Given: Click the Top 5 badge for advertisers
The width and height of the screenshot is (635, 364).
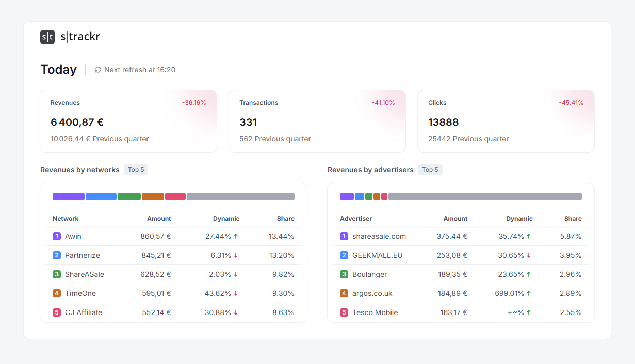Looking at the screenshot, I should (430, 170).
